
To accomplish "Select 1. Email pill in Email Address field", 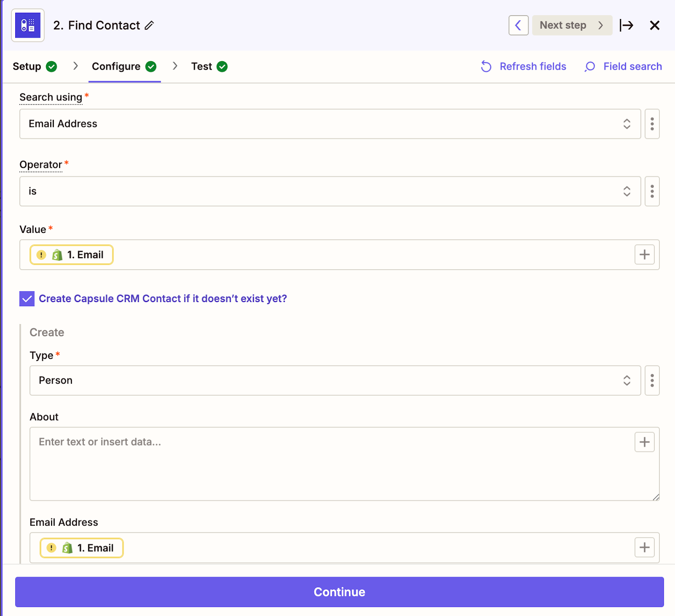I will coord(82,548).
